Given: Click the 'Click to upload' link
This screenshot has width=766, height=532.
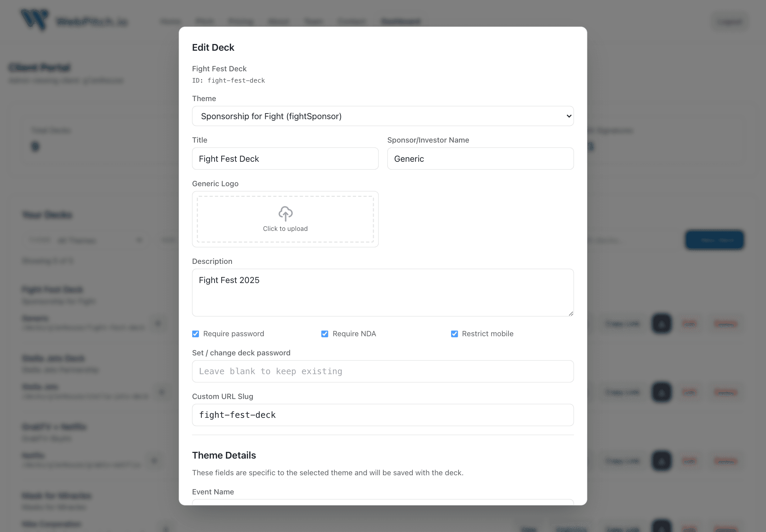Looking at the screenshot, I should 285,228.
